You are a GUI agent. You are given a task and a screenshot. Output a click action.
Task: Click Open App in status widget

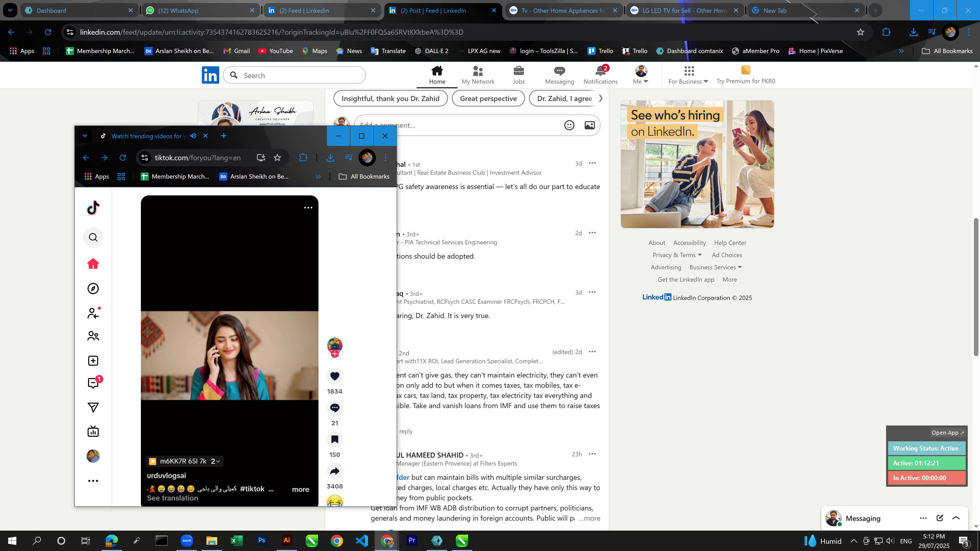click(947, 433)
